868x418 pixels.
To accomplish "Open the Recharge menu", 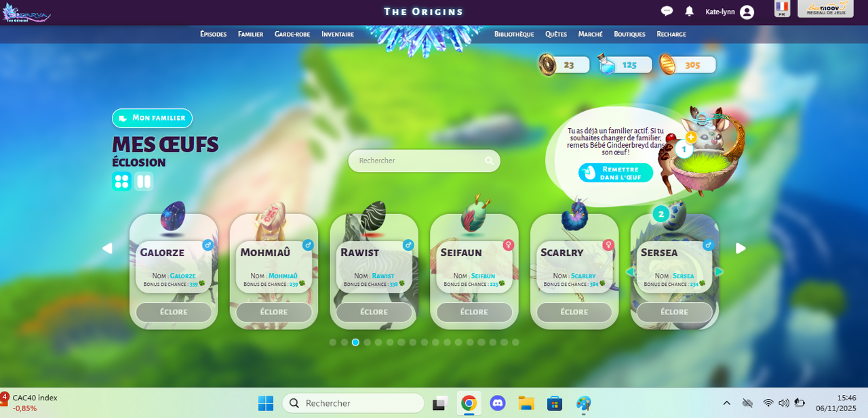I will (671, 34).
